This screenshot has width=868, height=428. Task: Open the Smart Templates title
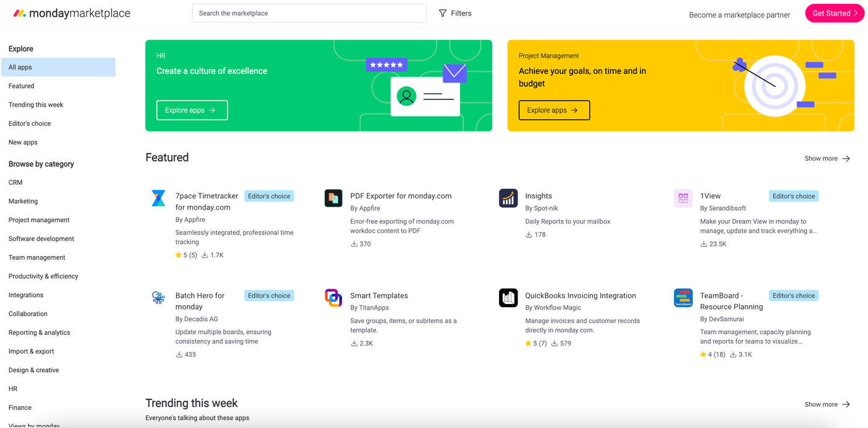(x=379, y=296)
